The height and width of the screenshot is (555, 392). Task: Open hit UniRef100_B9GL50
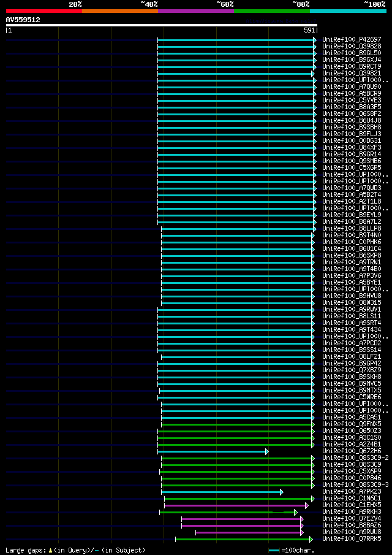[x=352, y=53]
